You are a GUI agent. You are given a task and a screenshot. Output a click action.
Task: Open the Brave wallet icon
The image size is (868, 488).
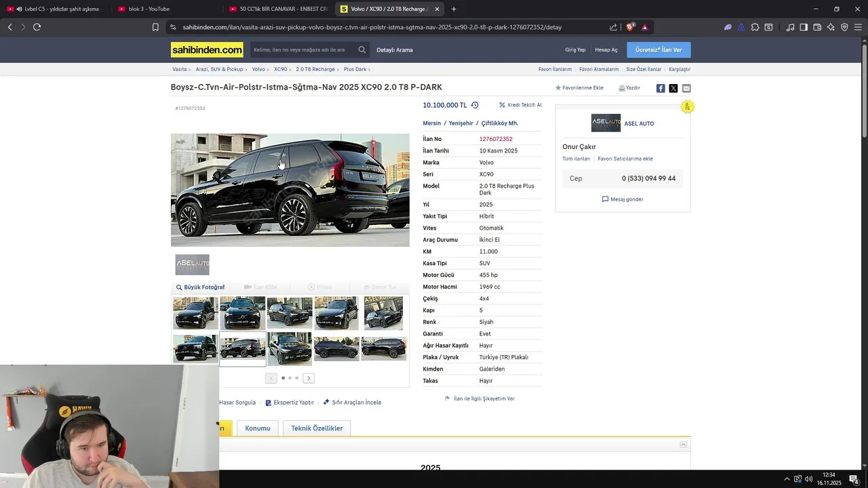click(817, 27)
